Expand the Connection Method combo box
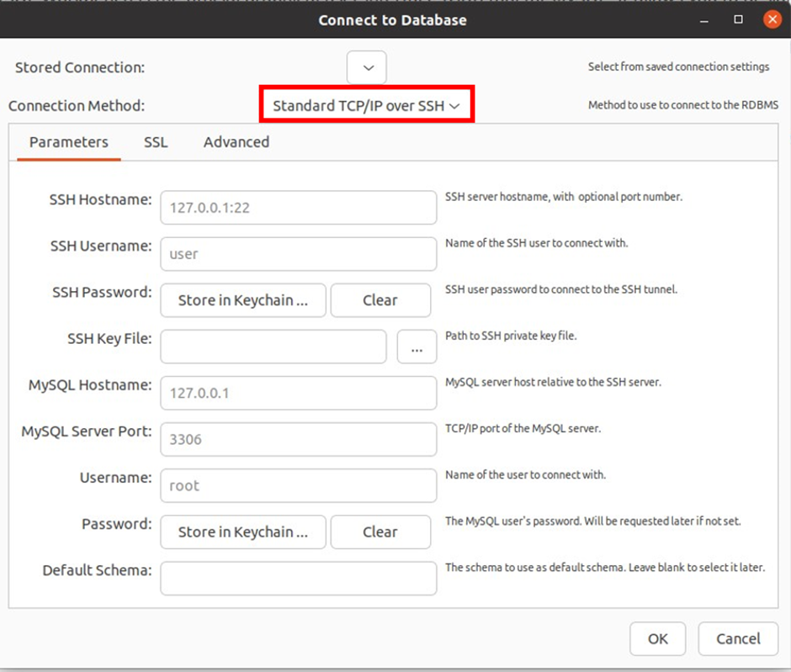Viewport: 791px width, 672px height. pyautogui.click(x=367, y=105)
